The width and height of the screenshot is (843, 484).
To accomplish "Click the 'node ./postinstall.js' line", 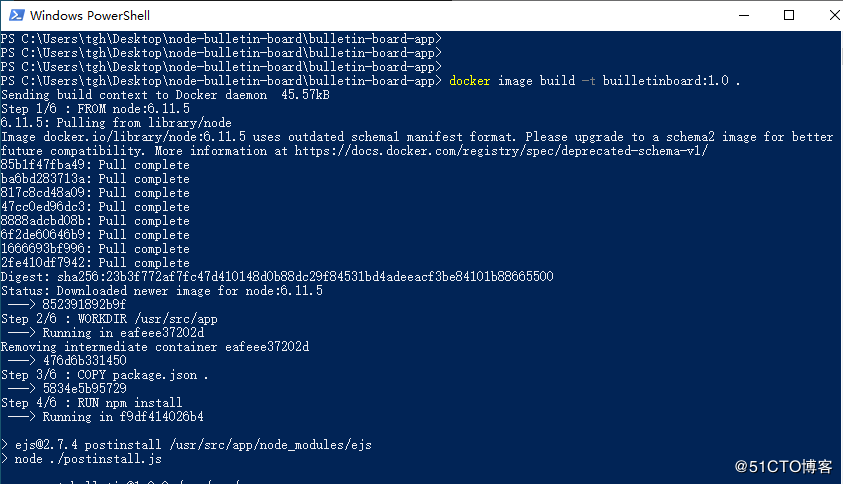I will click(81, 459).
